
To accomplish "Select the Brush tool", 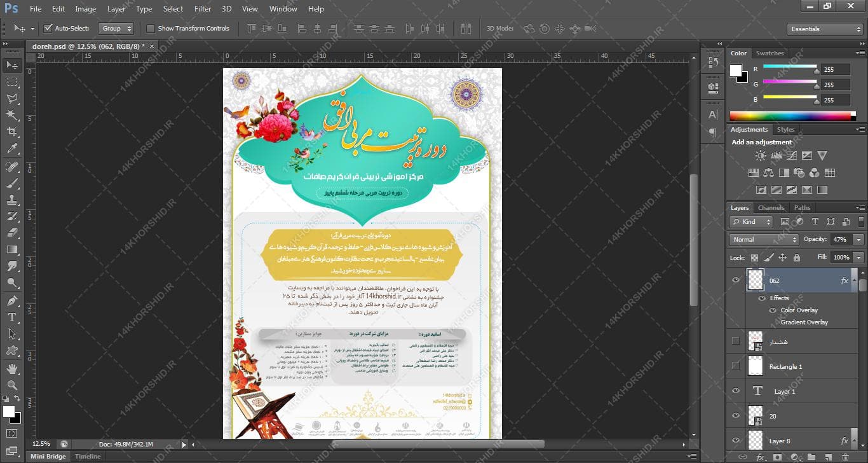I will 12,183.
